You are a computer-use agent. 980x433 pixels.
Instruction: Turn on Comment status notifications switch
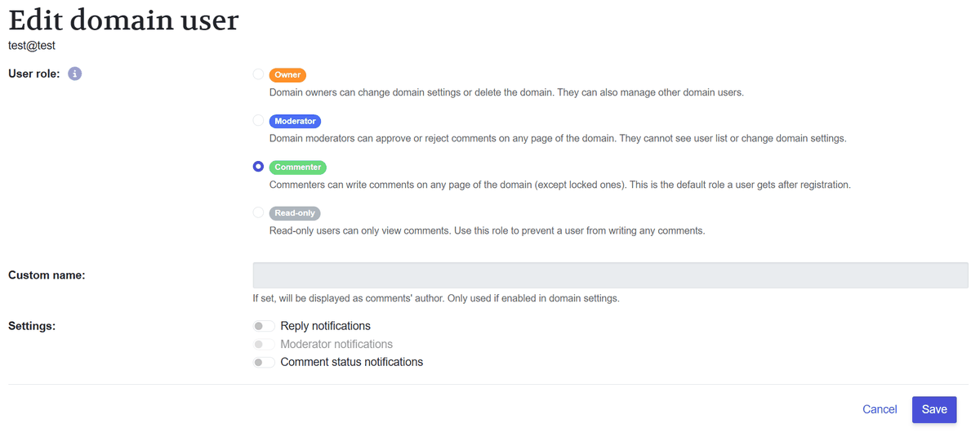(x=264, y=362)
